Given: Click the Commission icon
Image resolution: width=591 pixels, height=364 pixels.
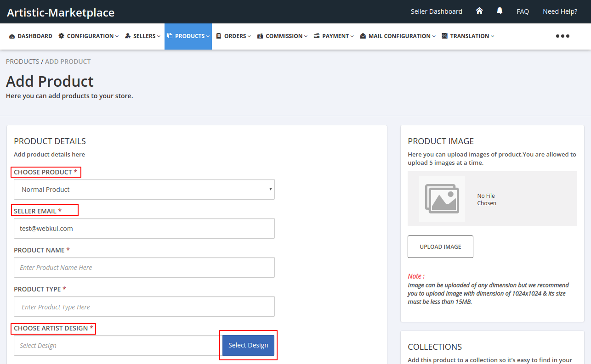Looking at the screenshot, I should pyautogui.click(x=260, y=36).
